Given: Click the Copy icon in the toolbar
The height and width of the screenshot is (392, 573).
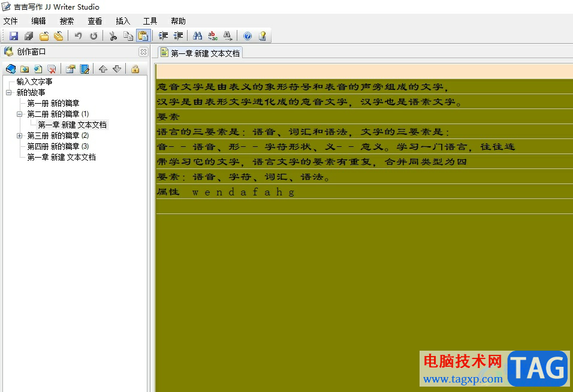Looking at the screenshot, I should (x=128, y=36).
